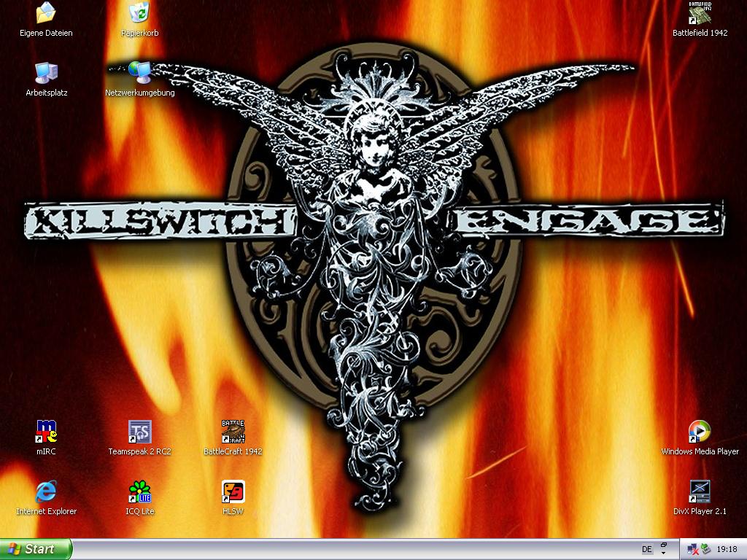Click the DE language indicator
Screen dimensions: 747x560
[646, 549]
